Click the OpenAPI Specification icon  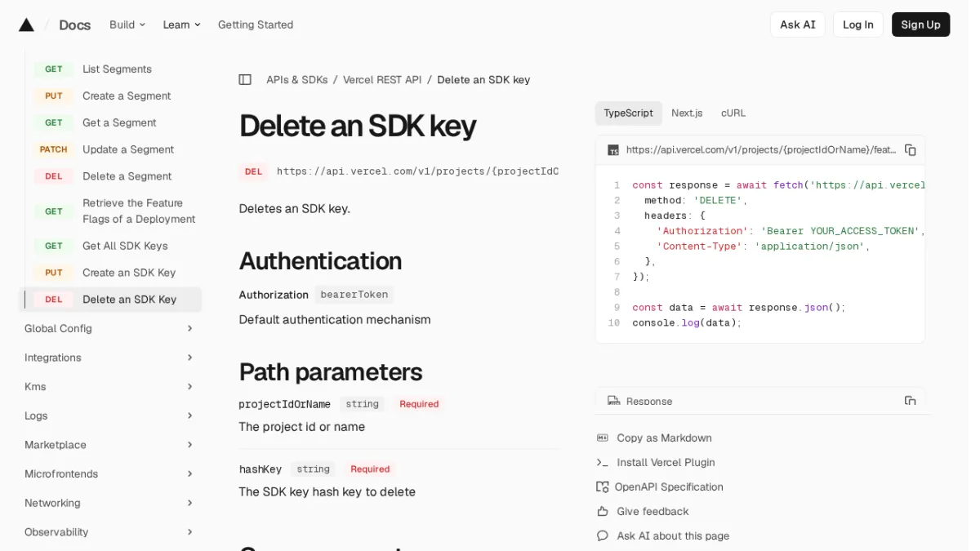(603, 487)
